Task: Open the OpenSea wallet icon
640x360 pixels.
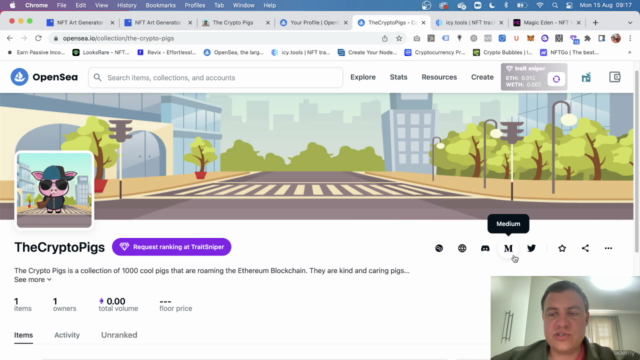Action: click(x=615, y=77)
